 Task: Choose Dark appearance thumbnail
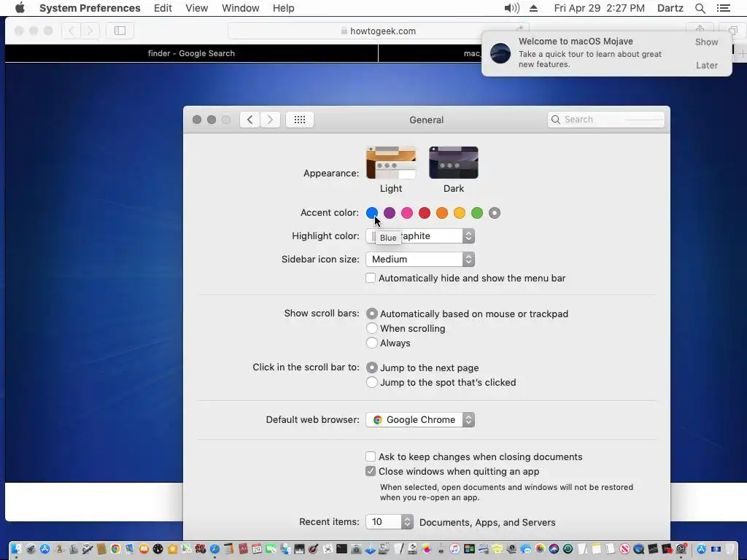[x=454, y=163]
